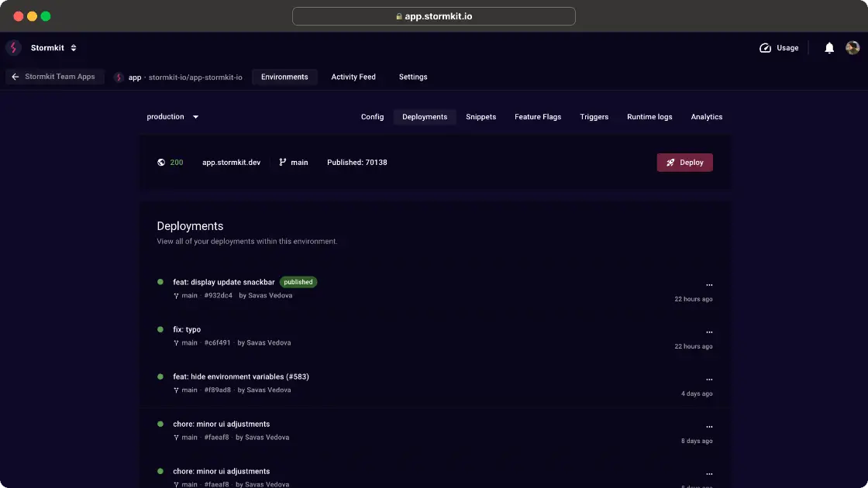Select the Deployments tab
The height and width of the screenshot is (488, 868).
click(x=425, y=117)
